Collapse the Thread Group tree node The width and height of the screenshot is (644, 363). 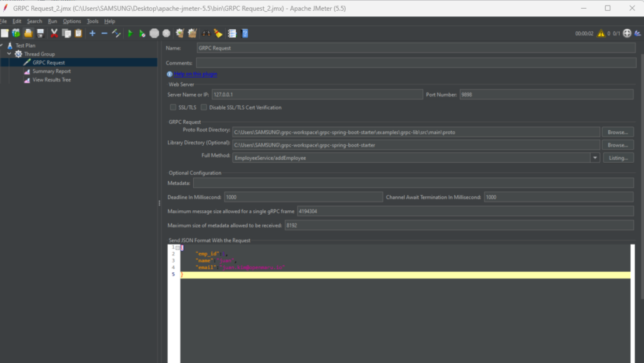click(x=9, y=54)
